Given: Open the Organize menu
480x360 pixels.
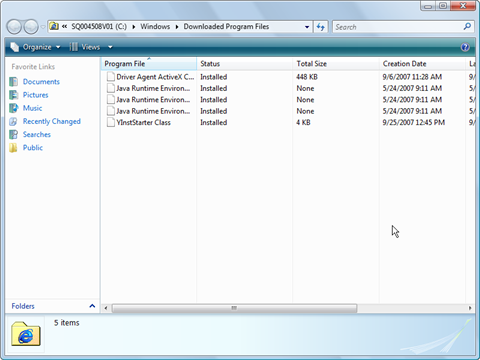Looking at the screenshot, I should (x=35, y=47).
